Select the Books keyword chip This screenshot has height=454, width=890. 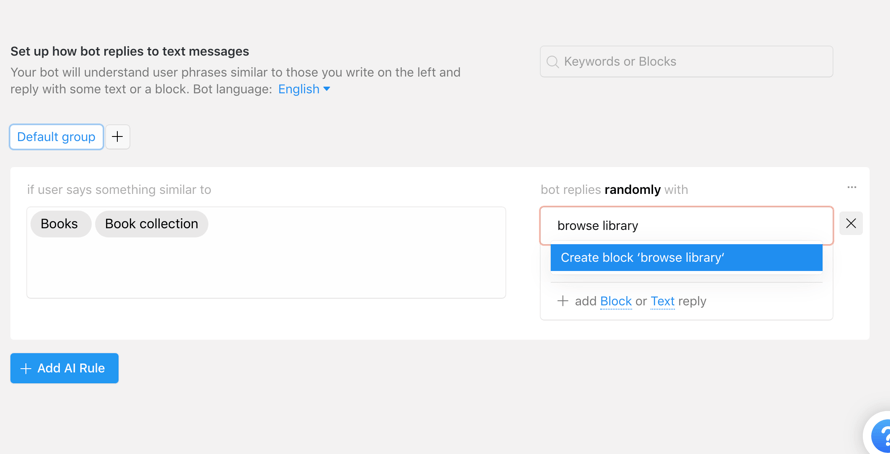(60, 224)
